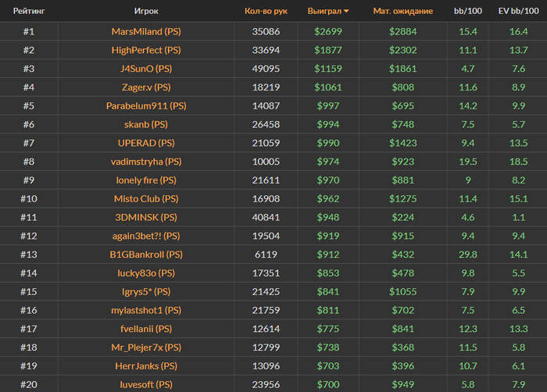The image size is (547, 392).
Task: Open Mr_Plejer7x (PS) profile link
Action: point(146,347)
